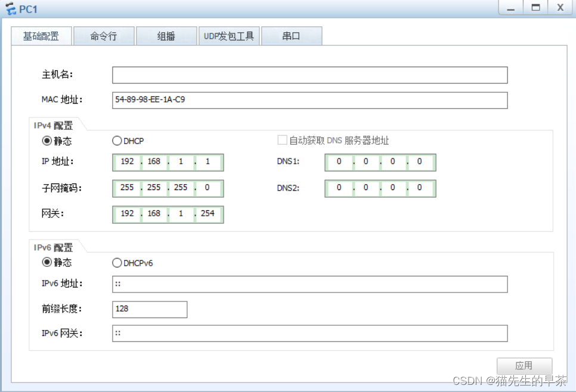This screenshot has width=576, height=392.
Task: Select the IPv4 DHCP radio button
Action: (117, 141)
